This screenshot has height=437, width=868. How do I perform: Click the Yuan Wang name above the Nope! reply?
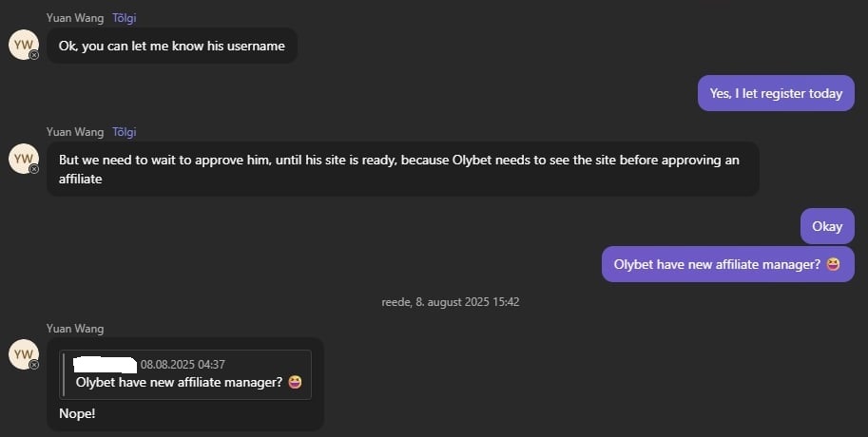pos(75,329)
